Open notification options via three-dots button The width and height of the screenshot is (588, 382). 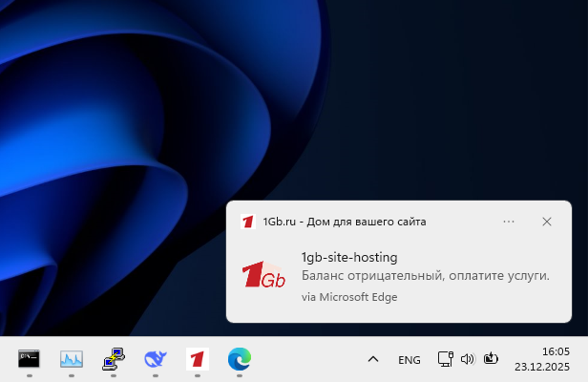click(509, 222)
